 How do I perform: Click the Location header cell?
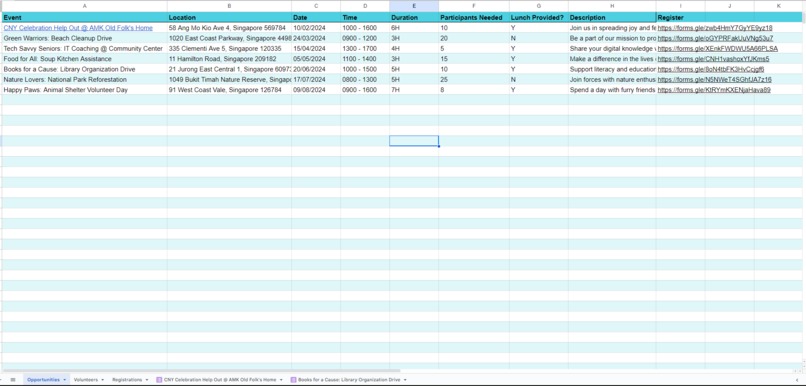click(229, 17)
